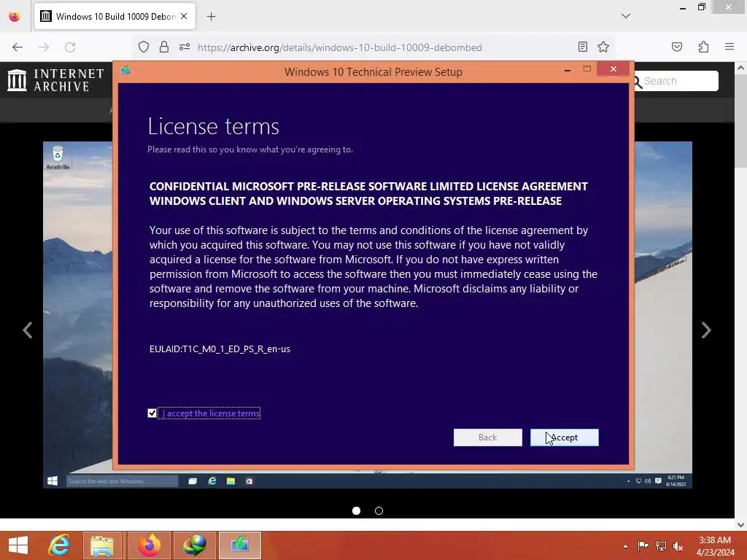Reload the Firefox page

click(70, 47)
